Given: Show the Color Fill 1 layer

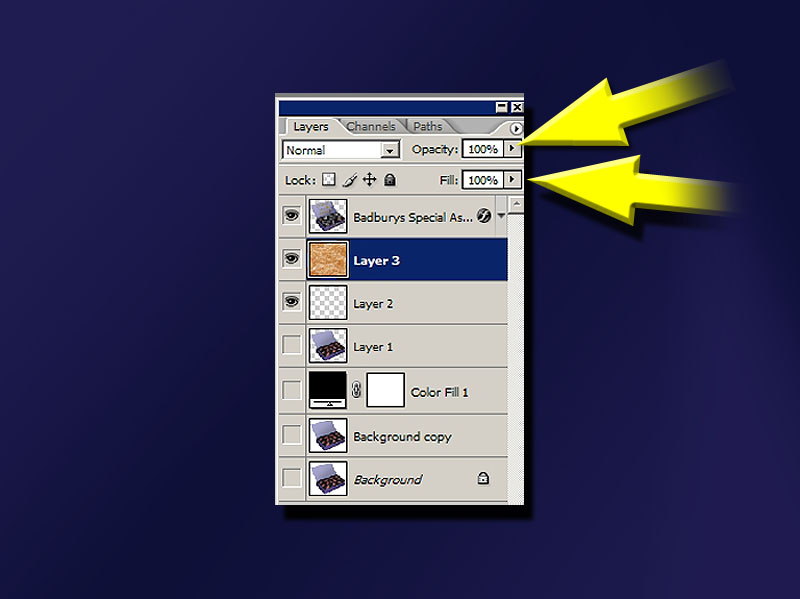Looking at the screenshot, I should (x=291, y=390).
